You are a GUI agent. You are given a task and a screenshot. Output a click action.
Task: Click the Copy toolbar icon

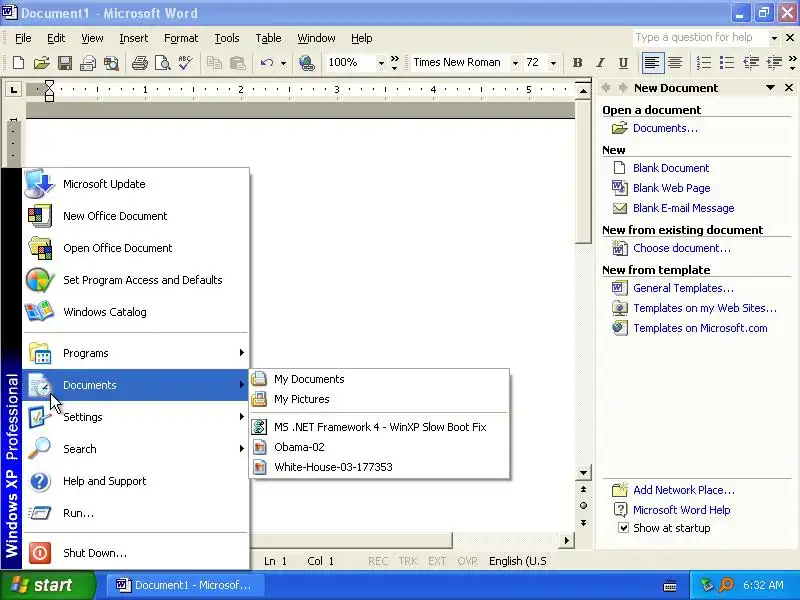coord(214,63)
